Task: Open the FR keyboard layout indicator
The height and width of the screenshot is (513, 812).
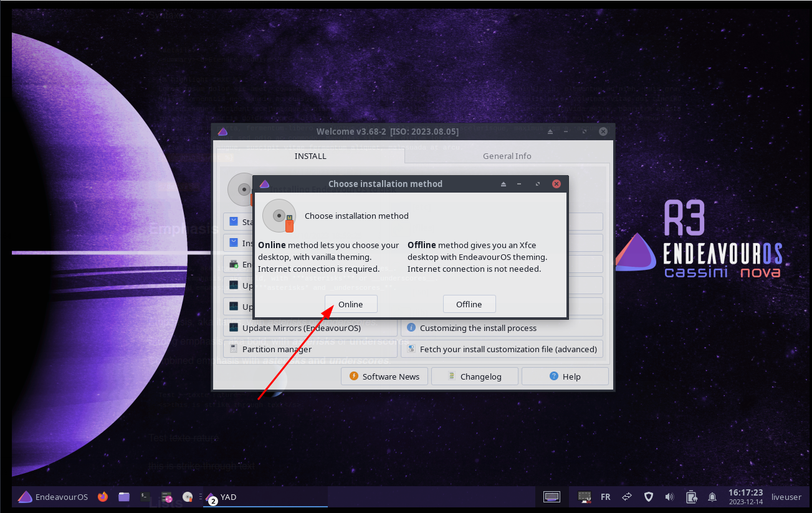Action: pos(605,497)
